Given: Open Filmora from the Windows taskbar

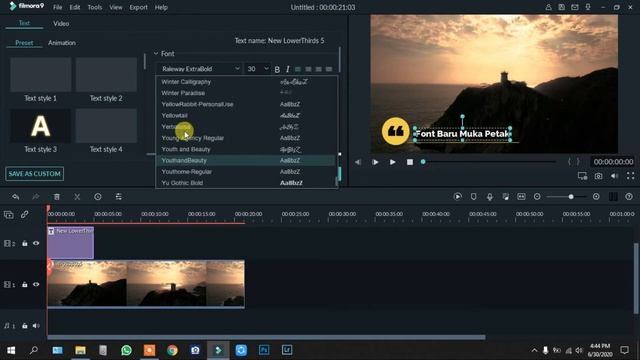Looking at the screenshot, I should [x=218, y=350].
